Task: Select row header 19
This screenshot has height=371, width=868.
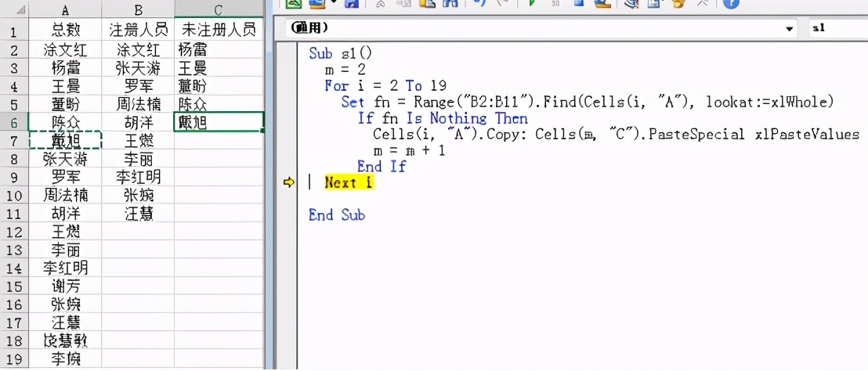Action: click(x=15, y=358)
